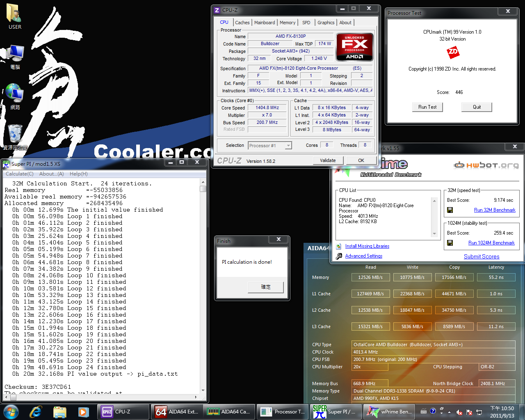Click the CPU Clock value 4013.4 MHz
The width and height of the screenshot is (525, 420).
[434, 352]
